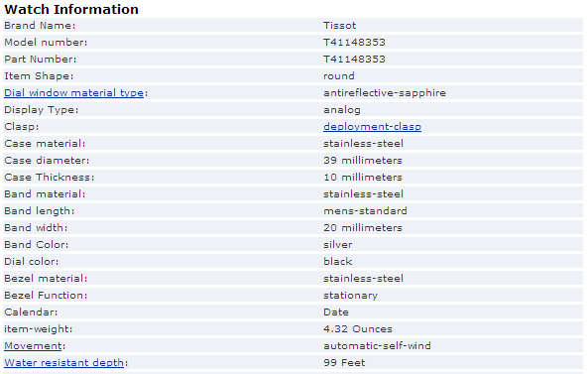Select the round item shape value

click(339, 76)
